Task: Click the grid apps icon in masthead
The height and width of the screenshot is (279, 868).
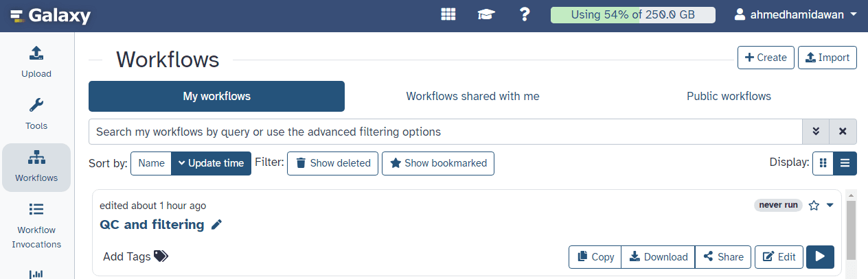Action: click(x=448, y=15)
